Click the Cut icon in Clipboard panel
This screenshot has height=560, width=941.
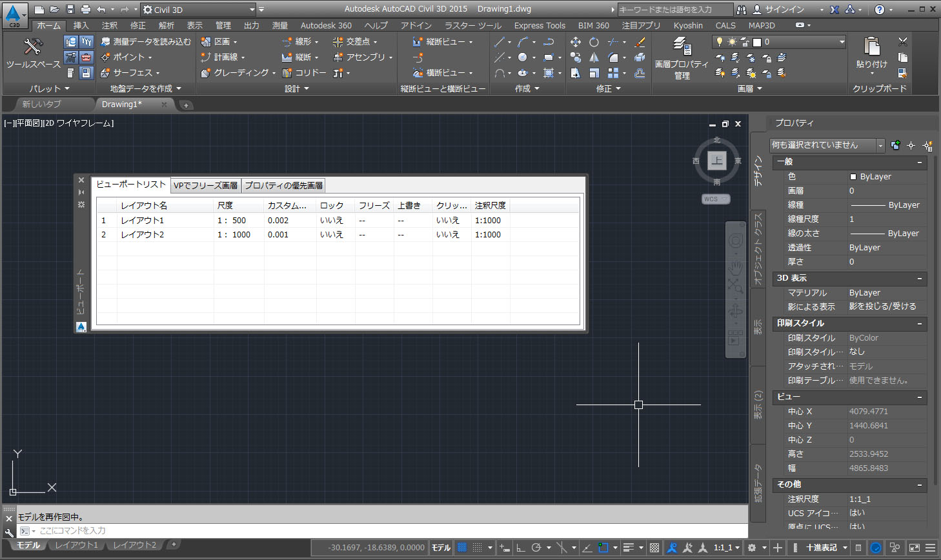[903, 41]
